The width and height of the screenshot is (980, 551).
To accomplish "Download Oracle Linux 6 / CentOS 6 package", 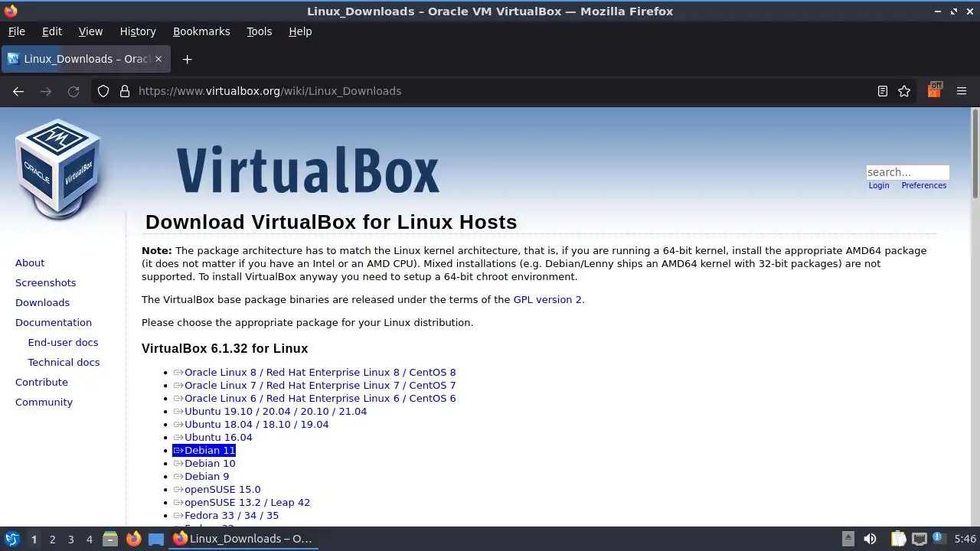I will click(x=315, y=398).
